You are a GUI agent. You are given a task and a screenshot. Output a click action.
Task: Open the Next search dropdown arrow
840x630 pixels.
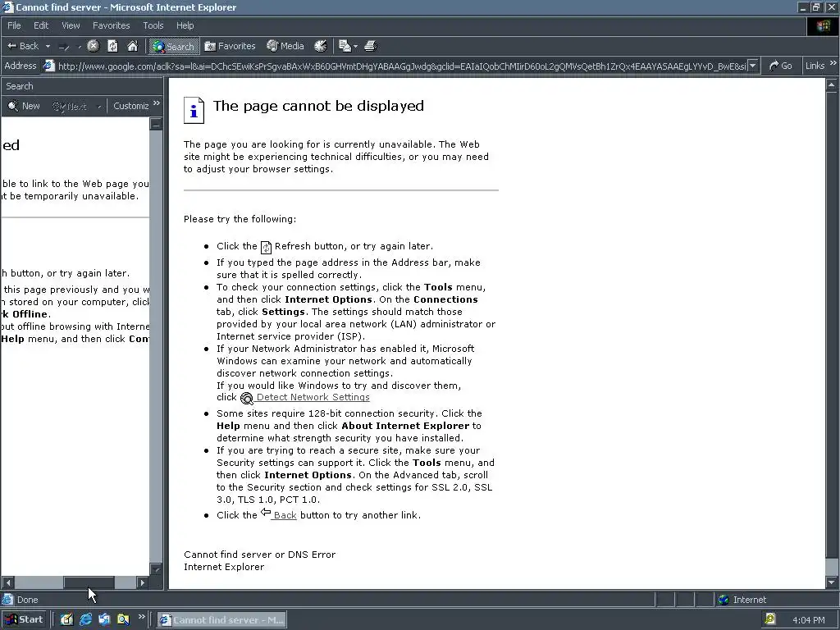pos(99,107)
